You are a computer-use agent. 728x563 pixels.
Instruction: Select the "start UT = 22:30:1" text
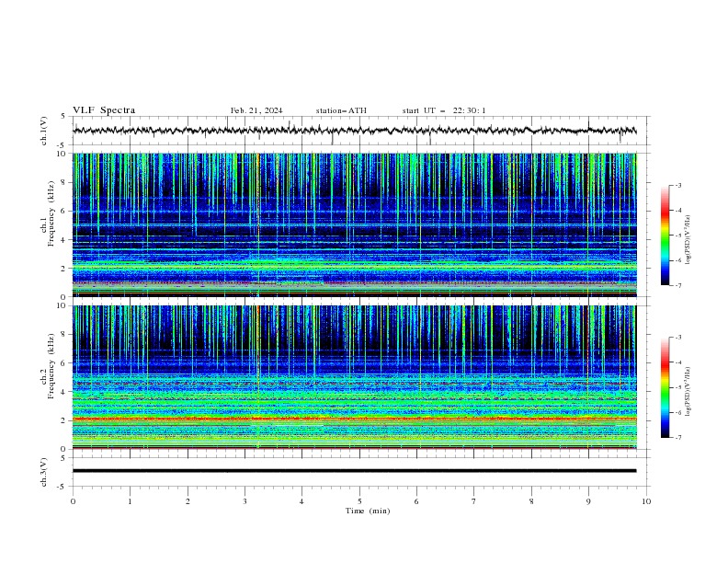(x=444, y=110)
